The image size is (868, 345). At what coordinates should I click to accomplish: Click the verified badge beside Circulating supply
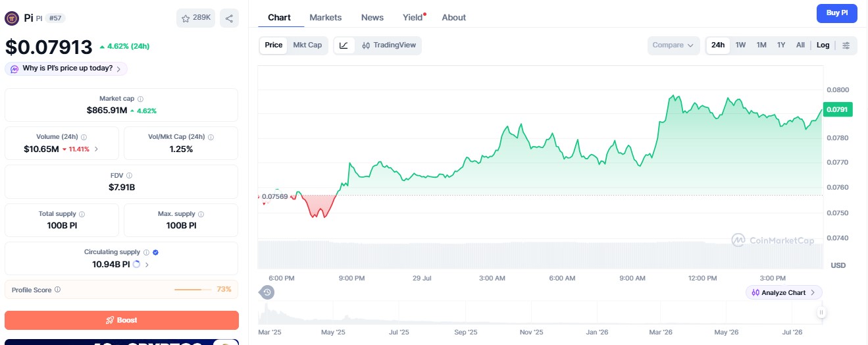click(155, 252)
